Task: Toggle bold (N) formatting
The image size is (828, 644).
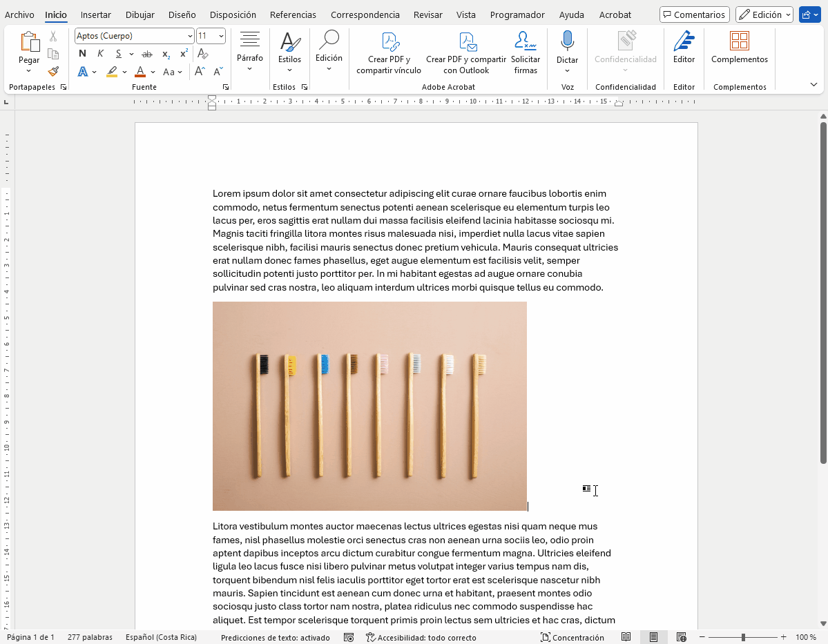Action: pos(82,54)
